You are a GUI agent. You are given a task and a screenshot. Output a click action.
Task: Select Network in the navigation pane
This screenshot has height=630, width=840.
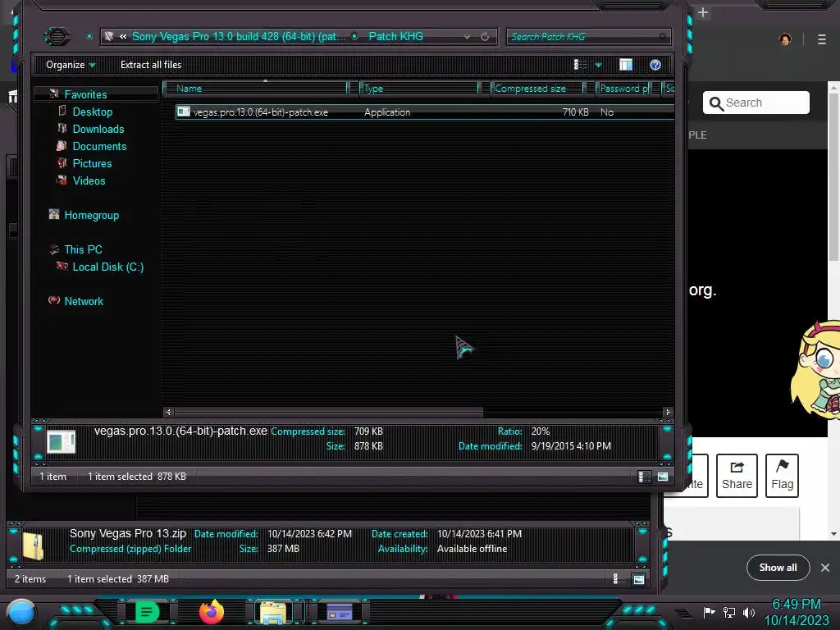pos(84,301)
